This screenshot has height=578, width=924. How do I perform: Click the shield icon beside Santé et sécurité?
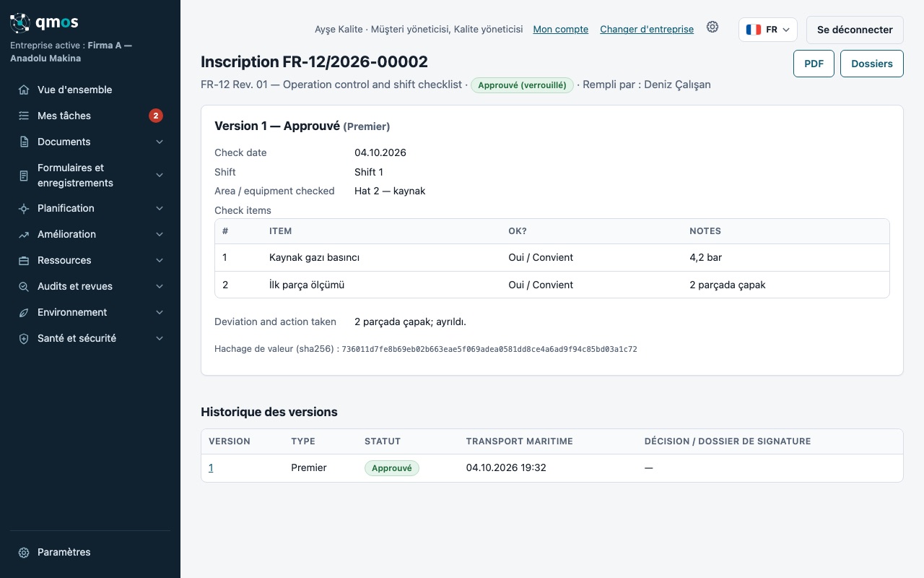[24, 338]
